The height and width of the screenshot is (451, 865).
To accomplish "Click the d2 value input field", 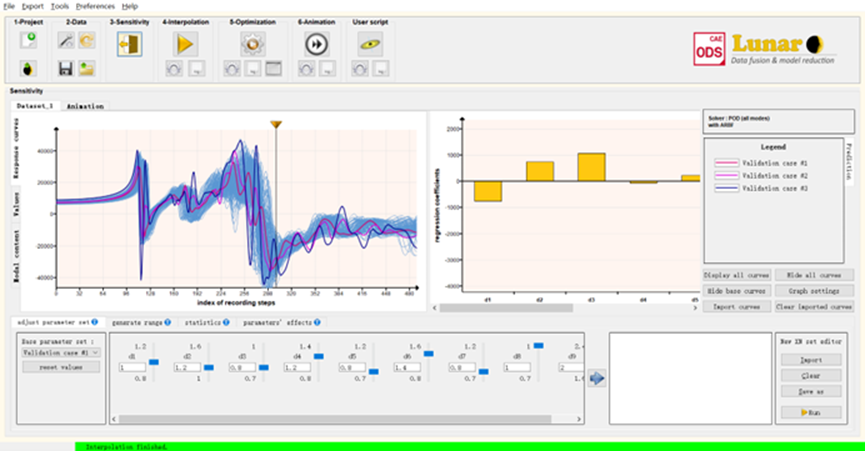I will pyautogui.click(x=187, y=367).
